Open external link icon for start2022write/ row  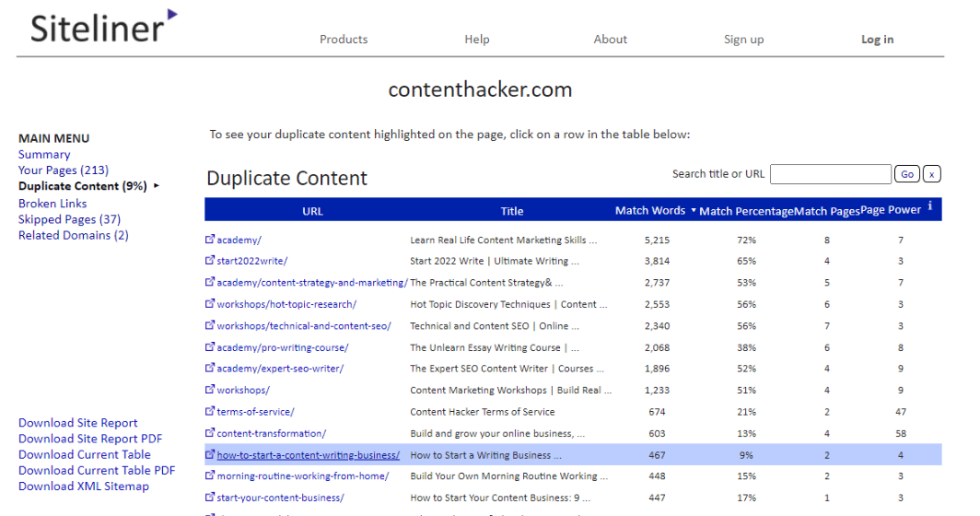[210, 260]
